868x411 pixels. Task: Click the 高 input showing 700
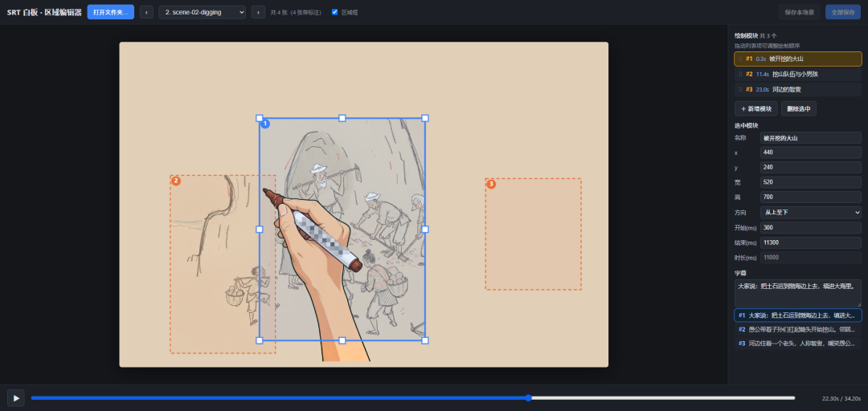[810, 197]
